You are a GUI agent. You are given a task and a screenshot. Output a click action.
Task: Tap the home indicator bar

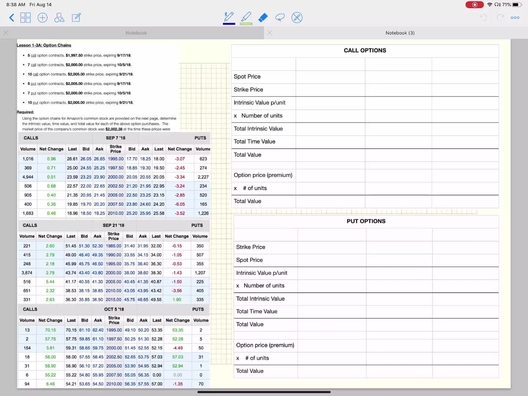[x=264, y=392]
